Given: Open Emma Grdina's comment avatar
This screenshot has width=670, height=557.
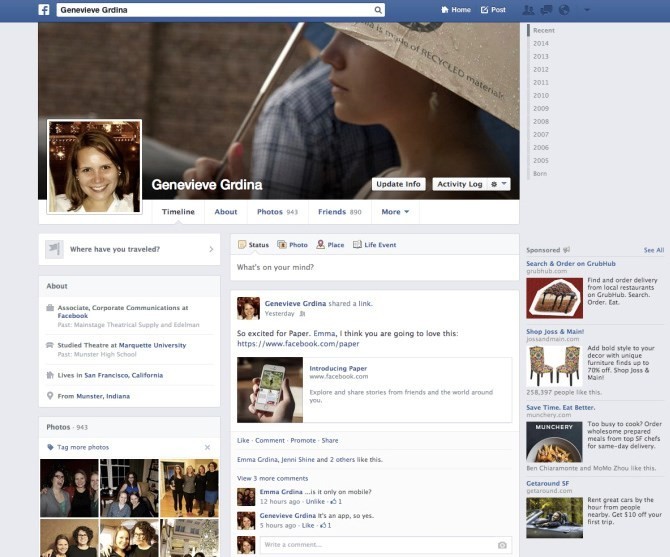Looking at the screenshot, I should click(x=246, y=497).
